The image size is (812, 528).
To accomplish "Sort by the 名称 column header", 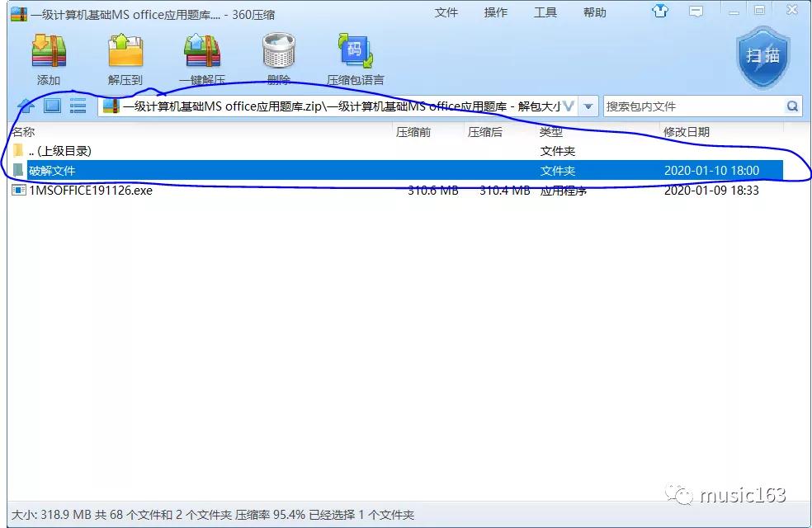I will pos(23,132).
